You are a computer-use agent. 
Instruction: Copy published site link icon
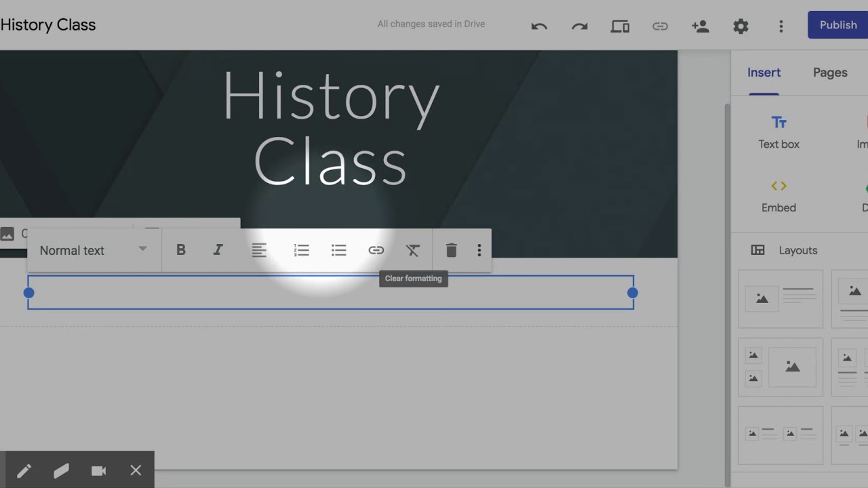[660, 26]
